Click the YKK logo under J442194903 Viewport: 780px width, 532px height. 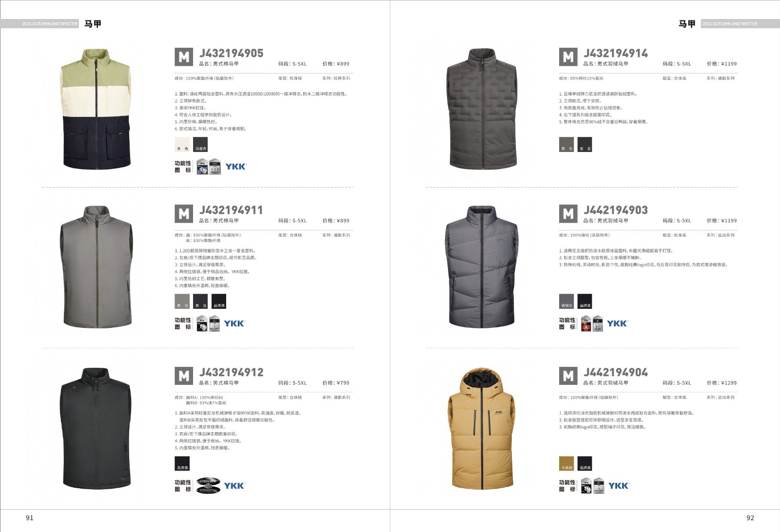[x=618, y=323]
